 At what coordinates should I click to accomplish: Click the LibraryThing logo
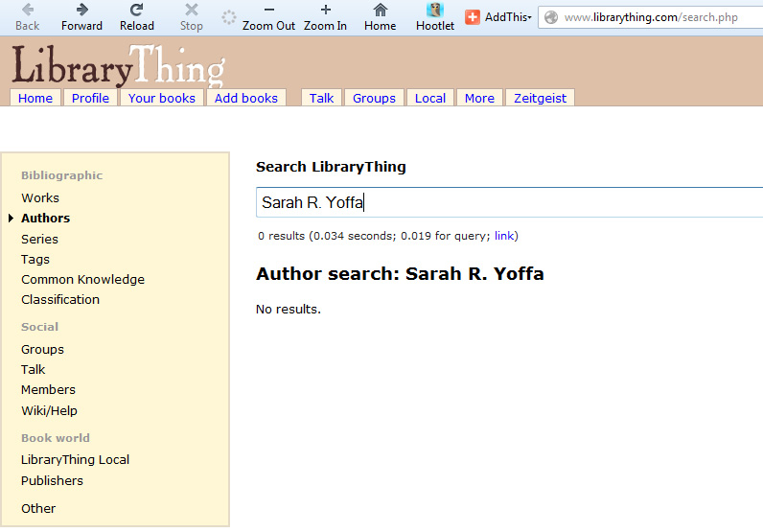click(x=118, y=65)
